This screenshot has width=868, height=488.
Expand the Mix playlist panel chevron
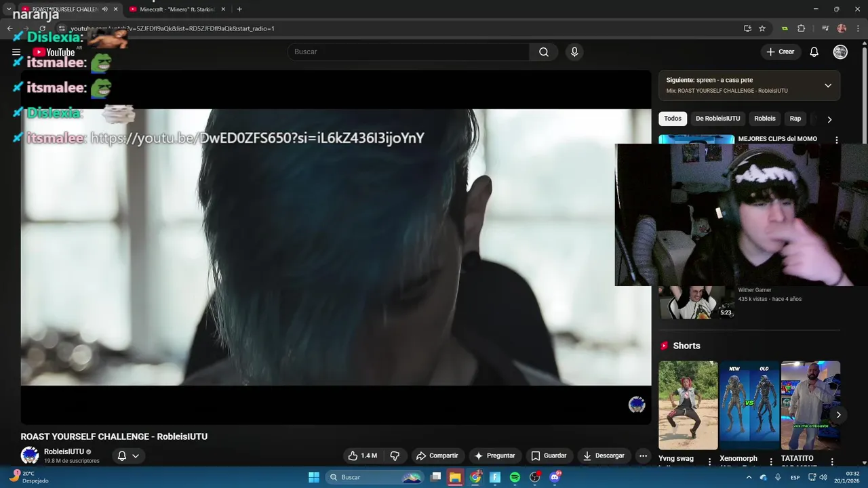[x=828, y=85]
